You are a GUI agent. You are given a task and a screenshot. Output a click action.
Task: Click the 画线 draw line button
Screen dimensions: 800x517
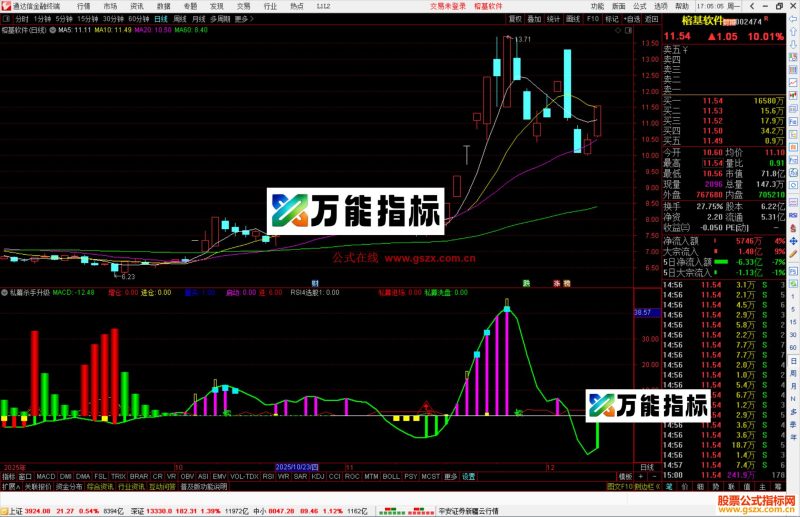pos(573,19)
